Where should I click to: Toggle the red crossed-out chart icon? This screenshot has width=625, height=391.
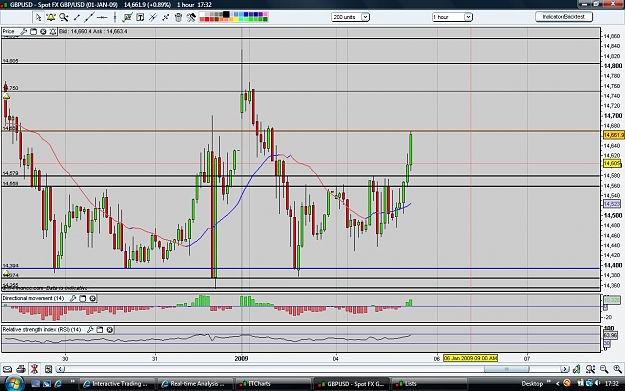pyautogui.click(x=34, y=369)
